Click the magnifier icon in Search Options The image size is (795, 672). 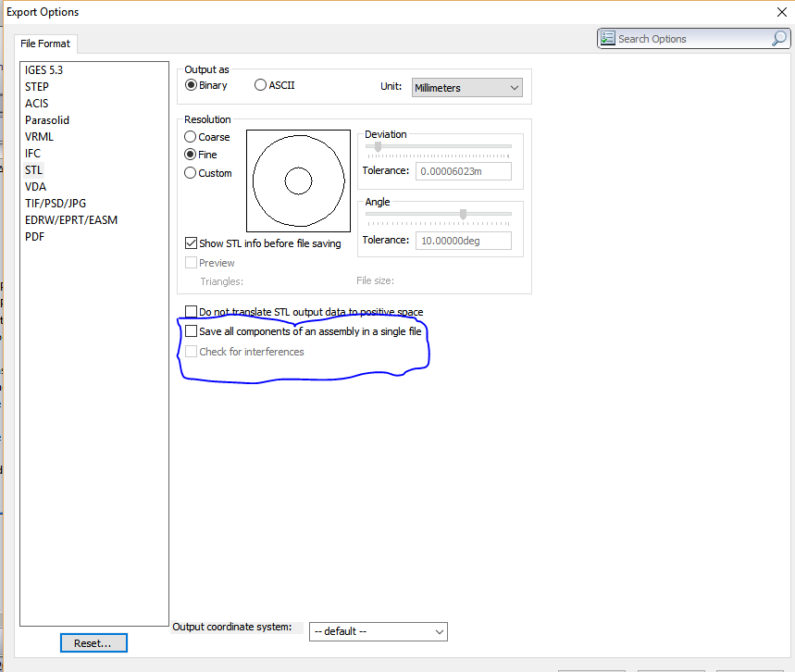coord(778,39)
